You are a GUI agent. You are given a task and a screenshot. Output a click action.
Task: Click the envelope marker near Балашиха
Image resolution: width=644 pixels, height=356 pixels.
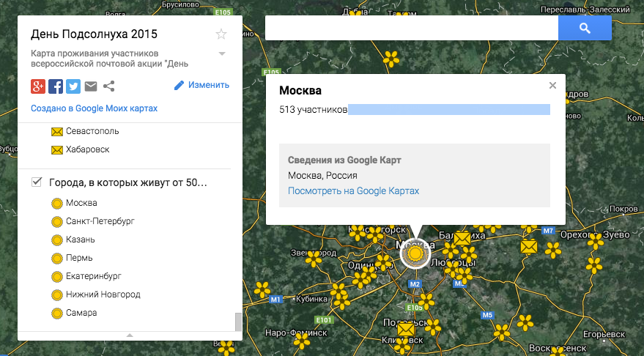(x=462, y=238)
